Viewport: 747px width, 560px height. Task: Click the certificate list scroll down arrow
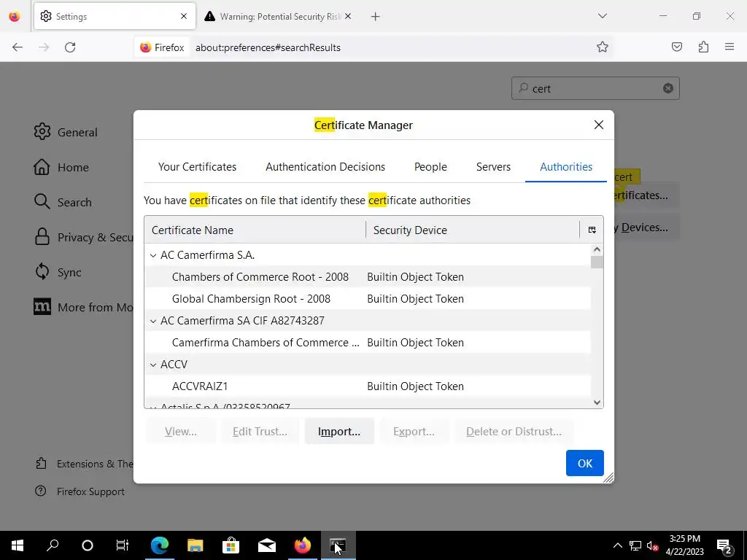coord(597,402)
